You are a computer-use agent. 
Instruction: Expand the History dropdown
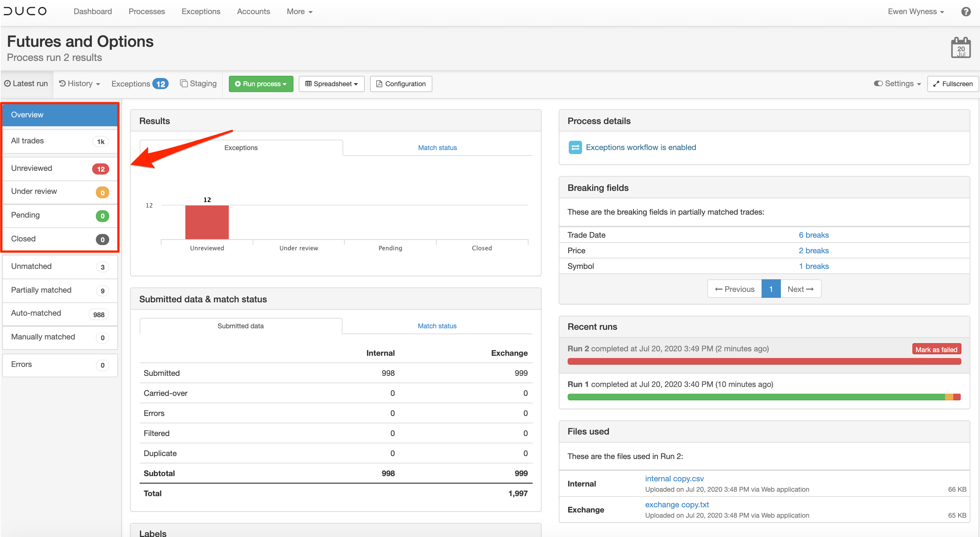(79, 83)
